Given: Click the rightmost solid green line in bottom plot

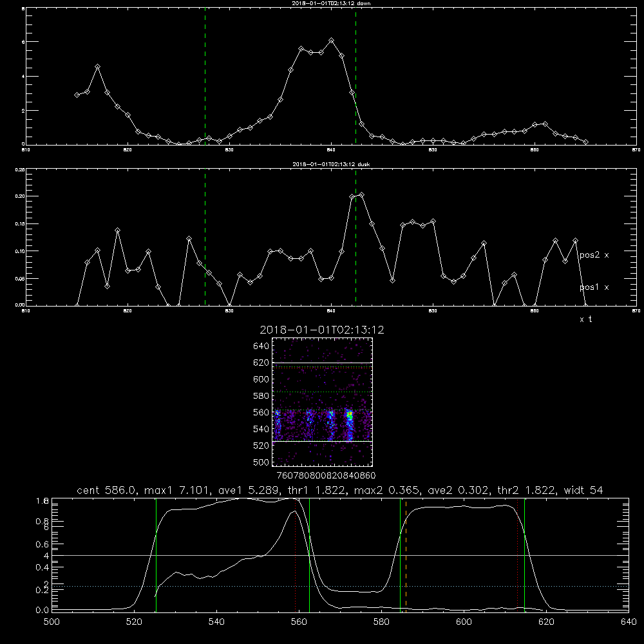Looking at the screenshot, I should tap(524, 556).
